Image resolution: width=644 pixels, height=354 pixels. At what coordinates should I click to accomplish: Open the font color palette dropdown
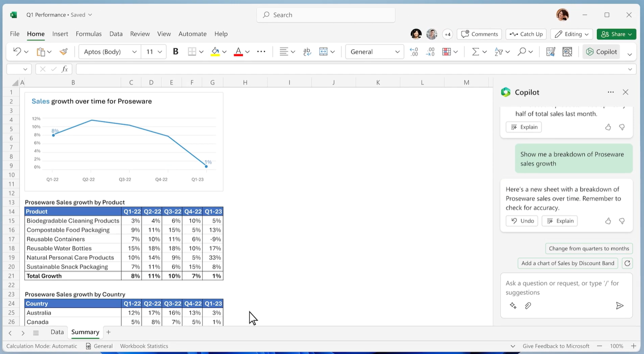[247, 52]
